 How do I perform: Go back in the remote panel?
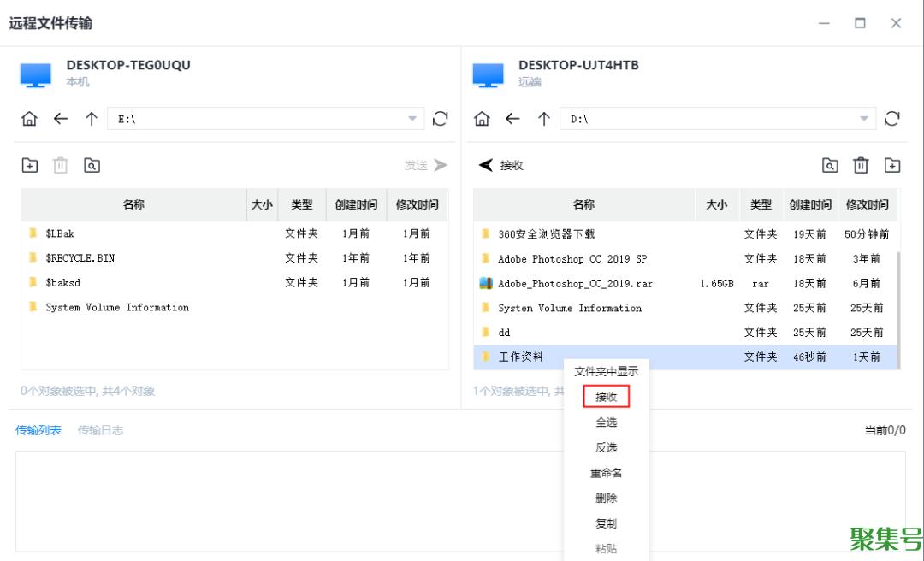click(512, 119)
